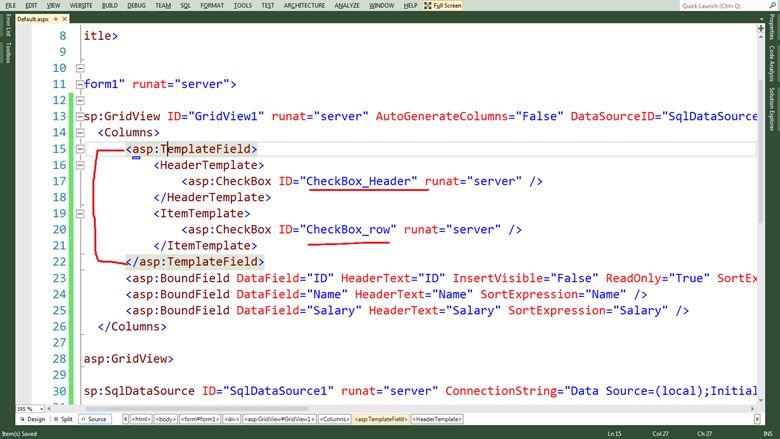The width and height of the screenshot is (780, 439).
Task: Click the horizontal scrollbar left arrow
Action: point(49,409)
